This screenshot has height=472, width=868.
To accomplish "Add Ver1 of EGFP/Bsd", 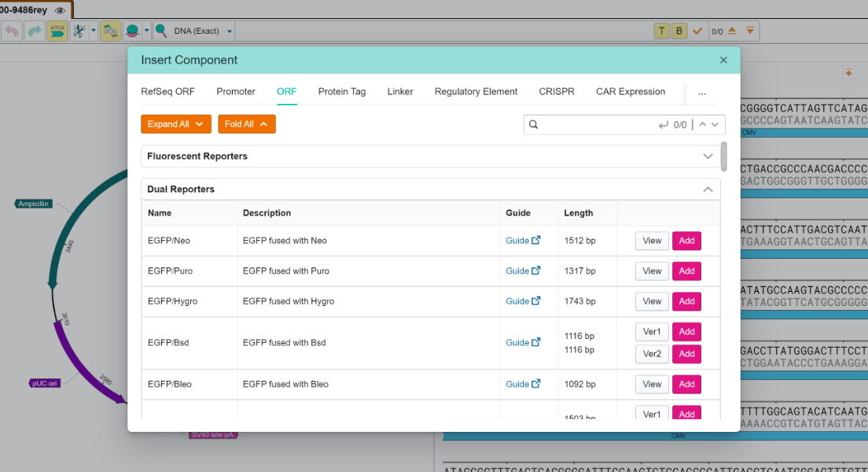I will click(x=686, y=331).
